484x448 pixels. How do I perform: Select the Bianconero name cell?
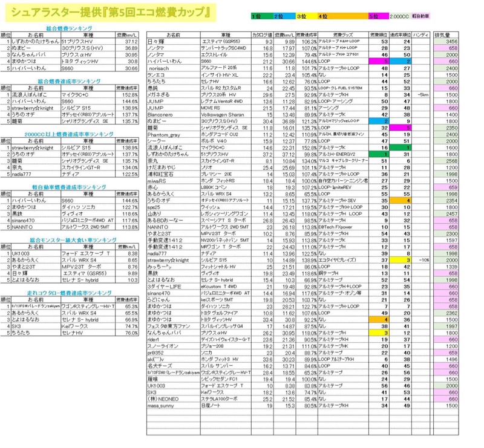point(174,114)
